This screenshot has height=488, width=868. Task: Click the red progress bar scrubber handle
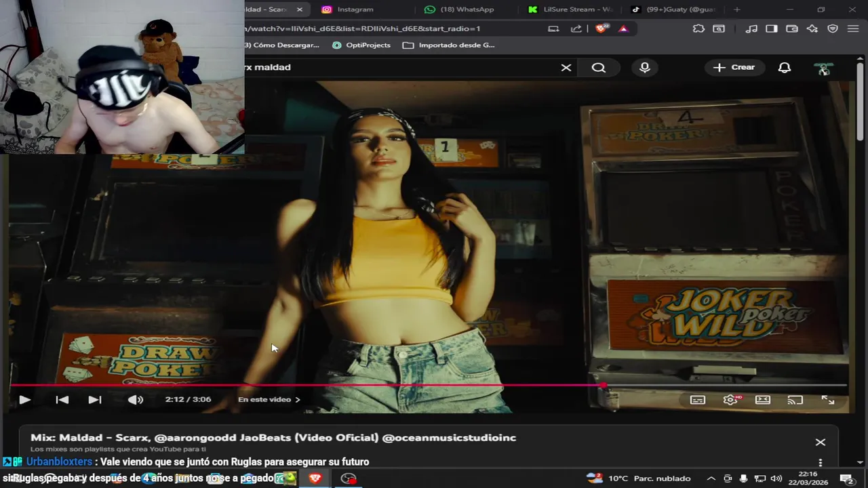click(604, 385)
